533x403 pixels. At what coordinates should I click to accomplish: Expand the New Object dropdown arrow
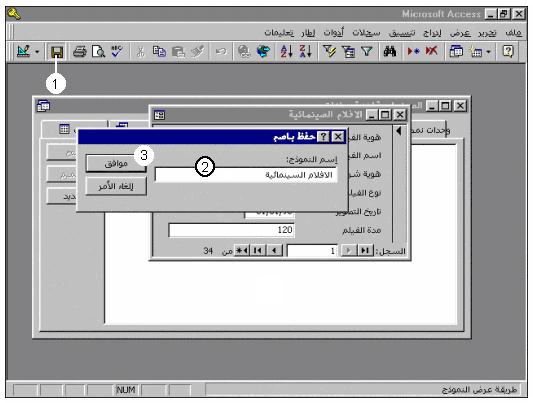[x=488, y=52]
